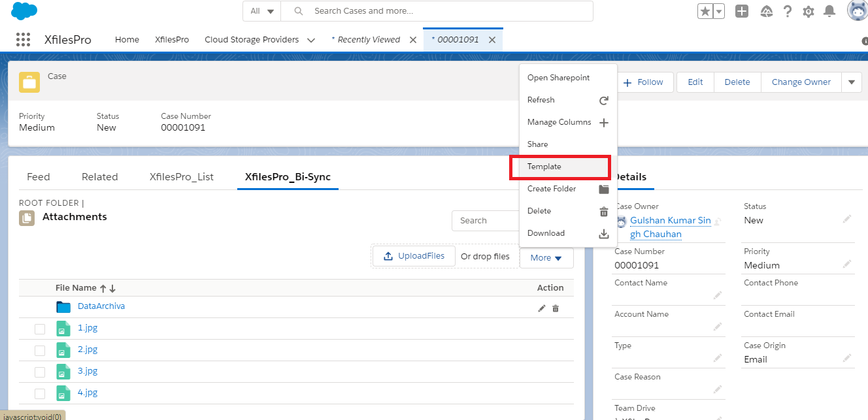The height and width of the screenshot is (420, 868).
Task: Open Global Actions plus icon
Action: tap(741, 11)
